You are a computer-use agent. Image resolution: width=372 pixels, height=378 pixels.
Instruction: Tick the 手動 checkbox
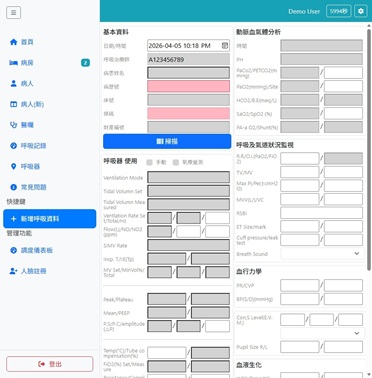pyautogui.click(x=149, y=162)
